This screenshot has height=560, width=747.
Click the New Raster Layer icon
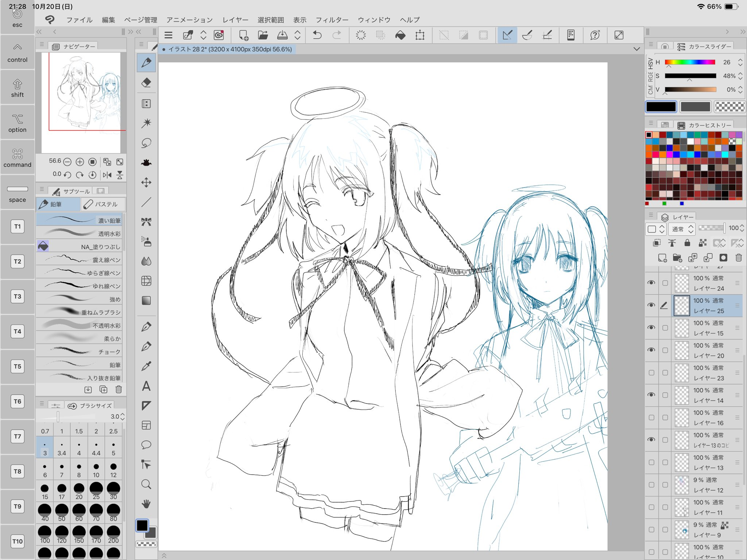pyautogui.click(x=662, y=258)
